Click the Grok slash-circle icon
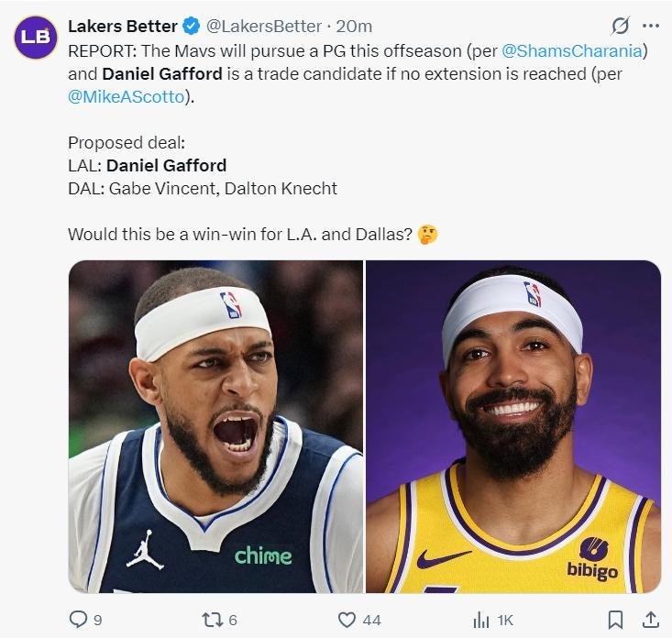672x638 pixels. point(619,26)
